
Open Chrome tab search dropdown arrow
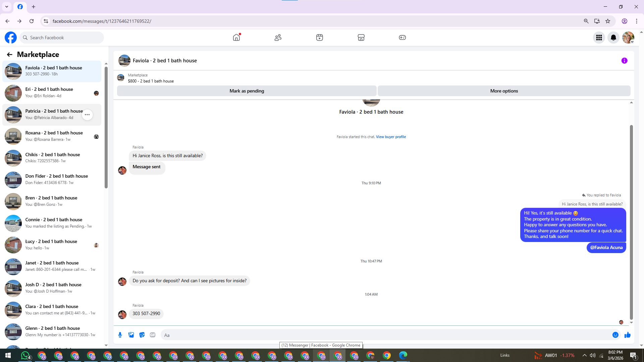click(x=7, y=7)
